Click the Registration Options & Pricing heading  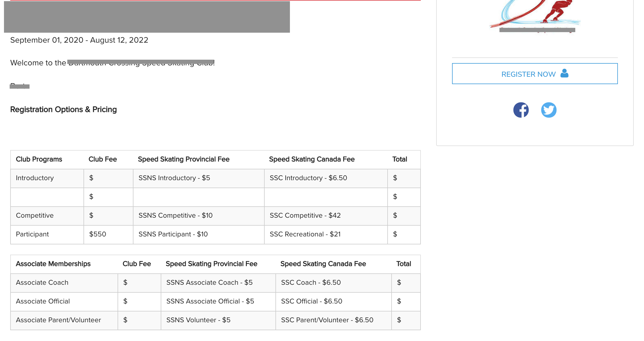[x=63, y=109]
